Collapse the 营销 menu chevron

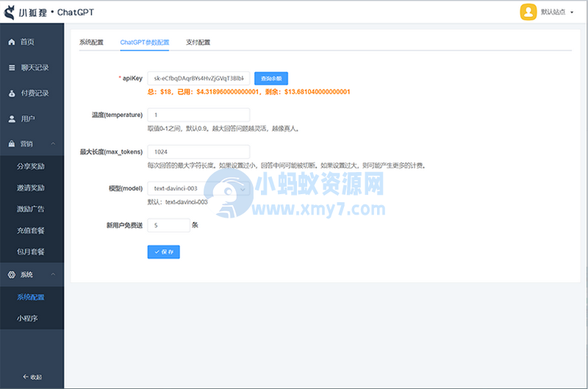pyautogui.click(x=53, y=143)
